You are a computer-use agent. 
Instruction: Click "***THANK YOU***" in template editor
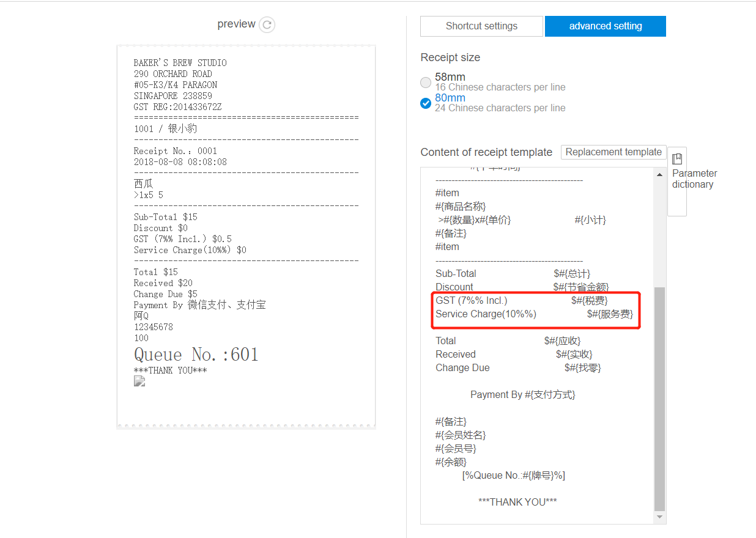coord(517,503)
